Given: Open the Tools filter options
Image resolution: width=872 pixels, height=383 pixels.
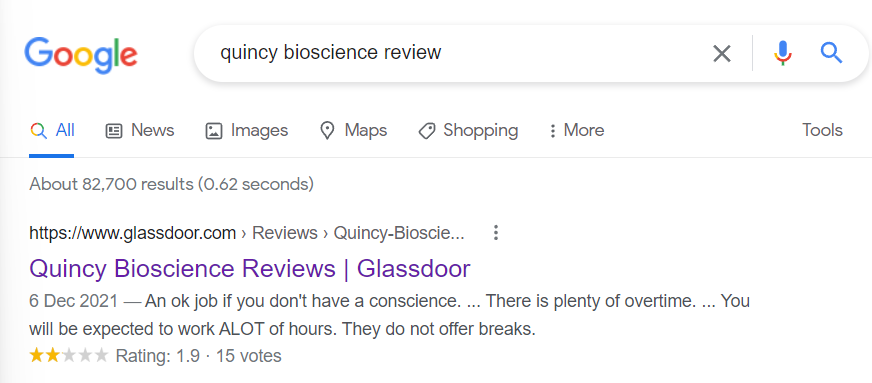Looking at the screenshot, I should tap(822, 131).
